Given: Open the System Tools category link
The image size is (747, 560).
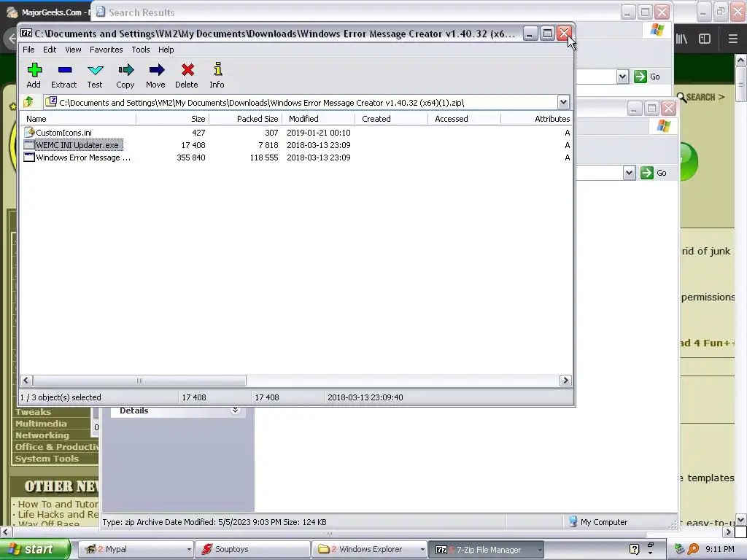Looking at the screenshot, I should point(47,459).
